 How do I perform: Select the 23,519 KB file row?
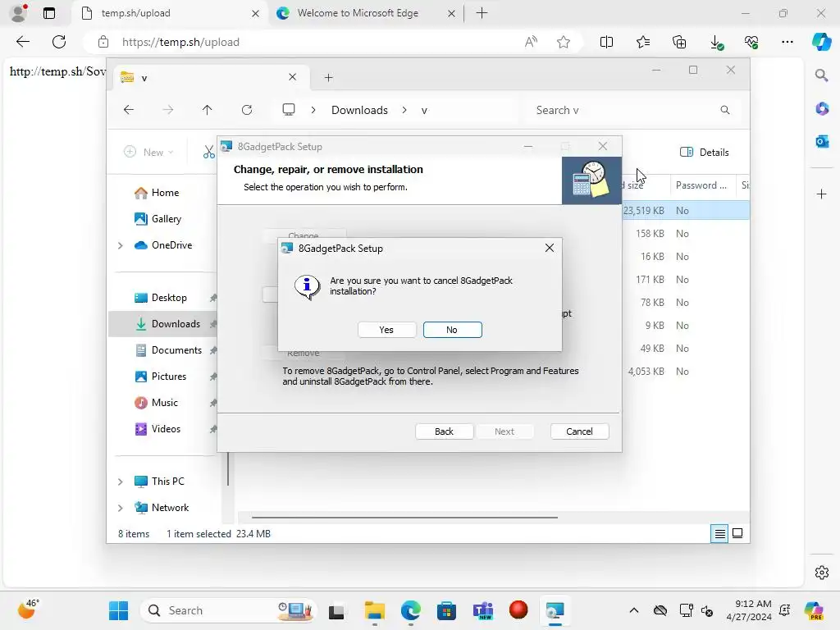point(686,211)
